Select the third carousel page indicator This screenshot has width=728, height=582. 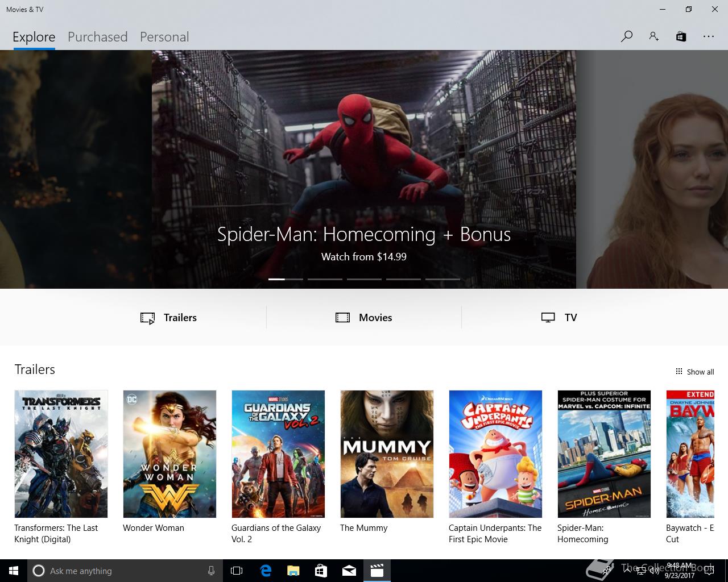click(x=364, y=279)
